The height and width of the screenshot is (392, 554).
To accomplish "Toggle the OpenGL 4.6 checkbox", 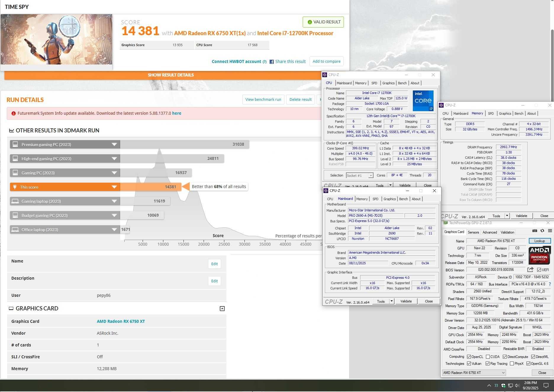I will [528, 364].
